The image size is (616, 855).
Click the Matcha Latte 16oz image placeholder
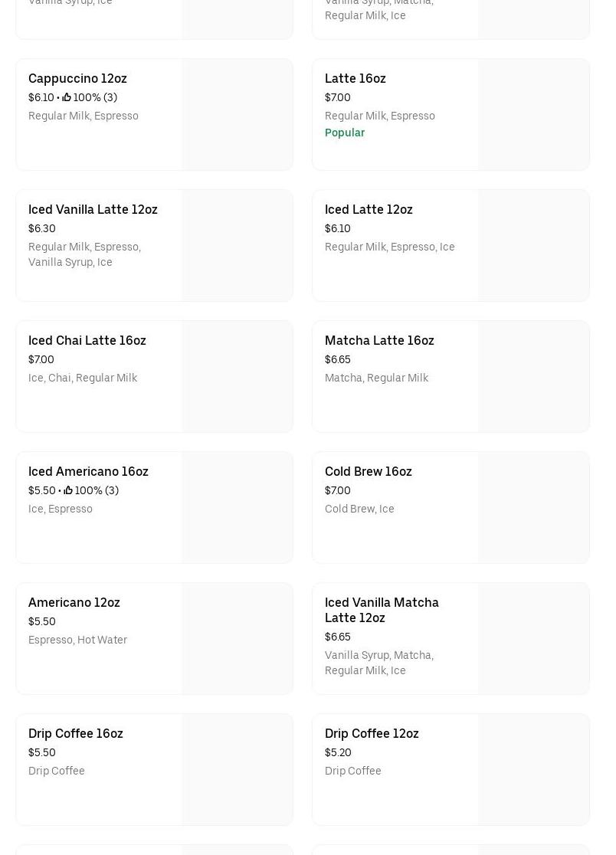tap(533, 376)
